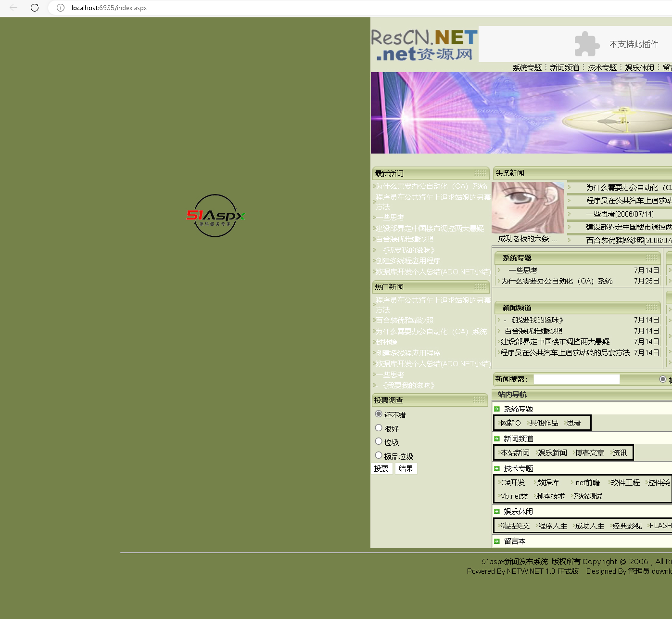Open 建设部界定中国楼市调控两大悬疑 in 最新新闻

(x=430, y=229)
